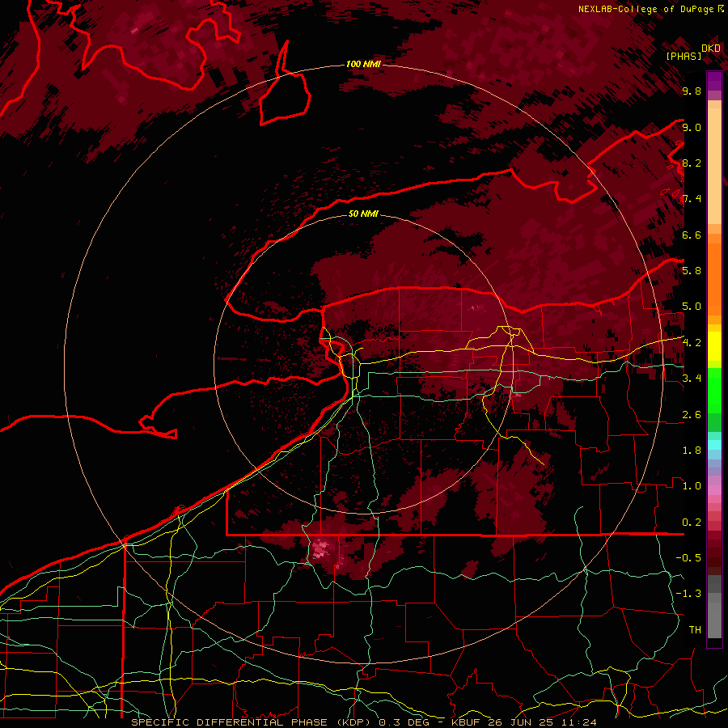Click the 3.4 legend label
This screenshot has height=728, width=728.
(692, 379)
